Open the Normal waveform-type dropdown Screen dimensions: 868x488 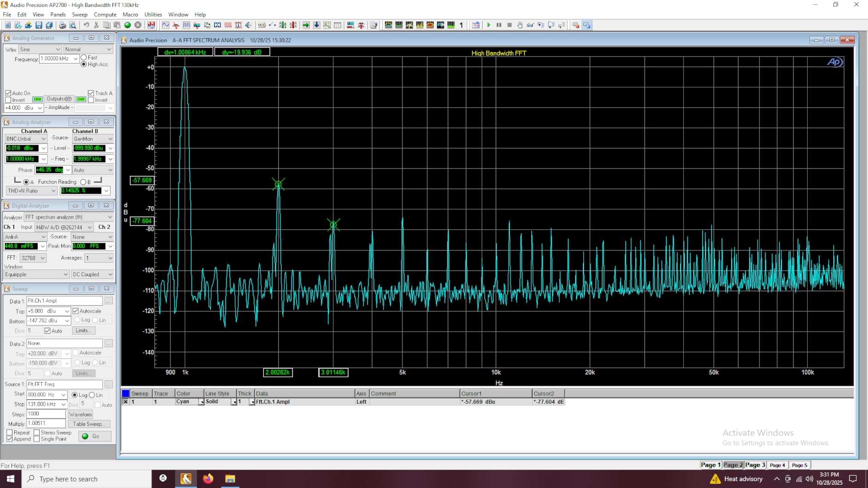pyautogui.click(x=88, y=49)
